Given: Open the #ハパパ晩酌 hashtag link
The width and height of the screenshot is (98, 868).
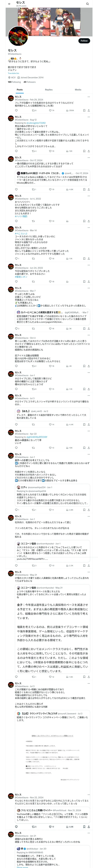Looking at the screenshot, I should [21, 216].
